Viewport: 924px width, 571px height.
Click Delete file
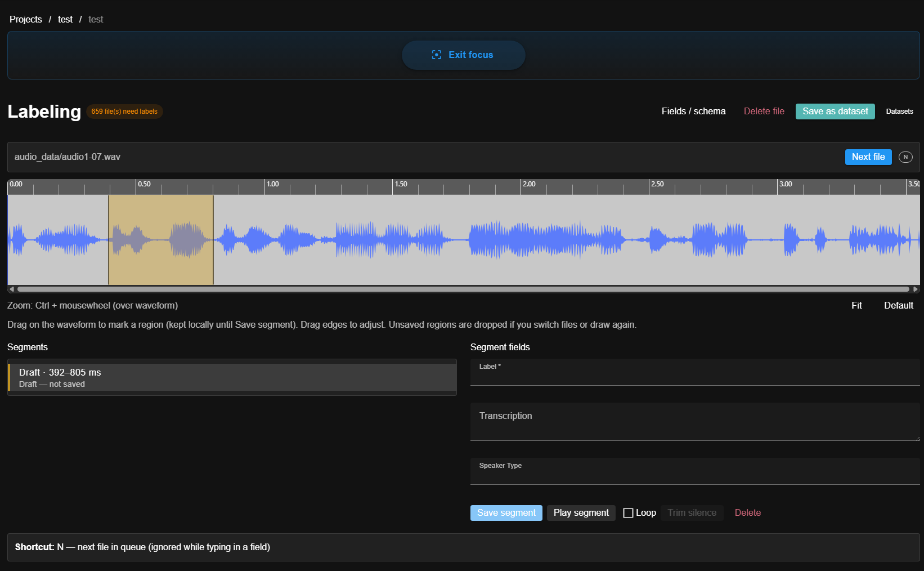coord(764,111)
